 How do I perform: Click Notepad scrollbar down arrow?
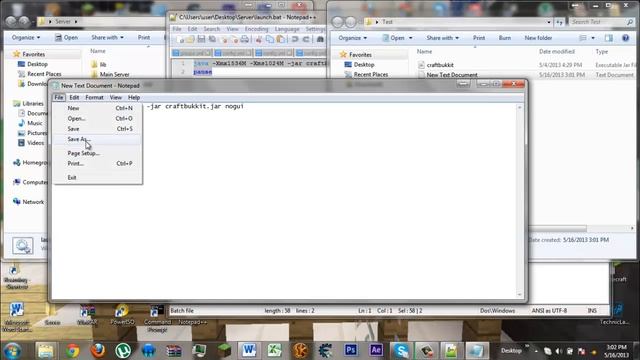click(519, 294)
